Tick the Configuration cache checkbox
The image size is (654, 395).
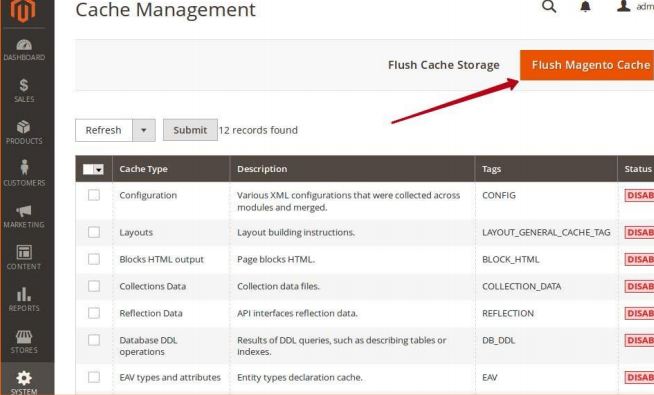(x=94, y=195)
